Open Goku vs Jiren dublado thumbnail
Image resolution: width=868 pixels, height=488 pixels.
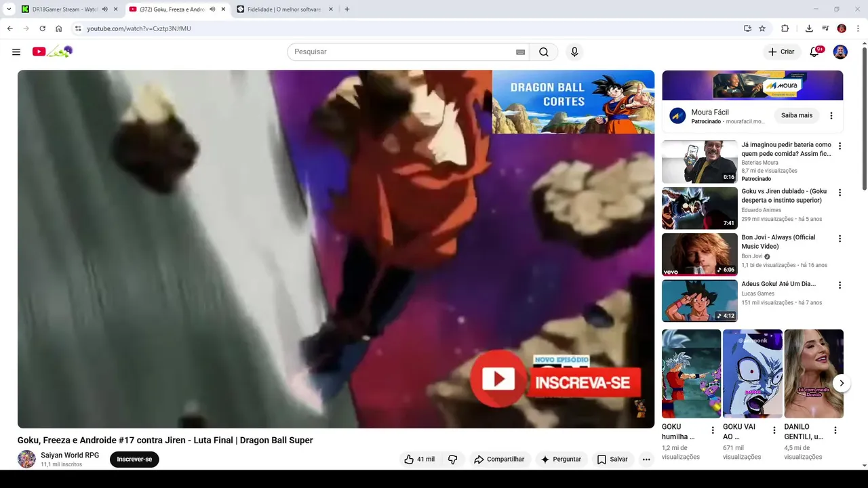point(699,208)
